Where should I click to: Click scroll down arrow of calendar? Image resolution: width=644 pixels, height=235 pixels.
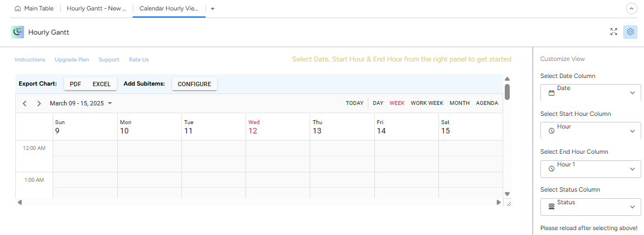coord(507,194)
